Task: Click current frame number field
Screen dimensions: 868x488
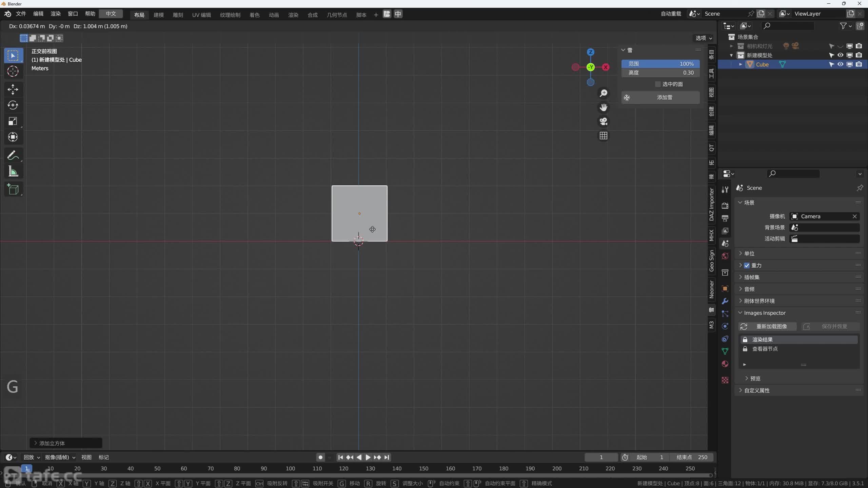Action: [601, 457]
